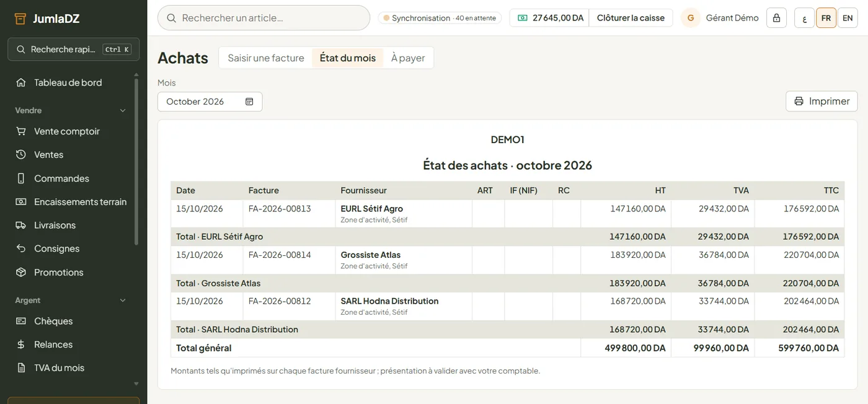The width and height of the screenshot is (868, 404).
Task: Click the JumlaDZ logo icon
Action: click(20, 19)
